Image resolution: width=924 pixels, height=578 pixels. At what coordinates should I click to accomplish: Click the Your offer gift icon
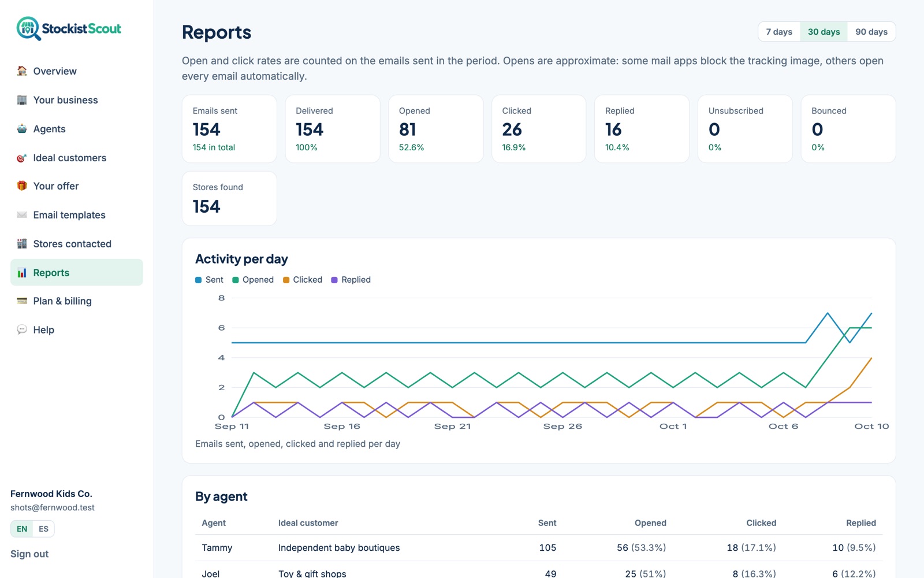[22, 186]
